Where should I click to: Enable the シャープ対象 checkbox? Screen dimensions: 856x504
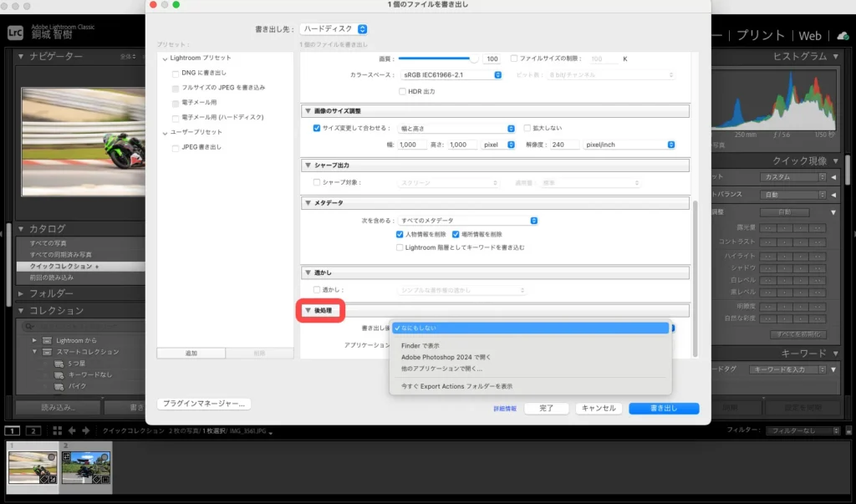[317, 182]
